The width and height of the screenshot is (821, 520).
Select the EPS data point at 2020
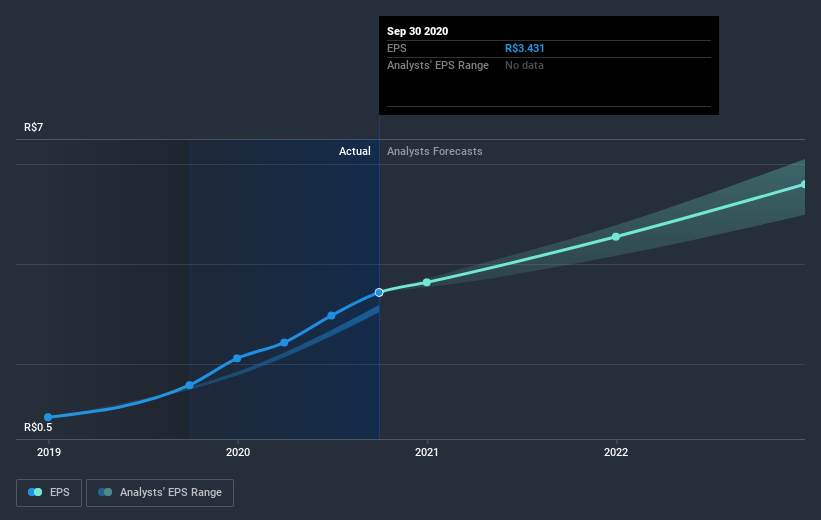[x=237, y=358]
